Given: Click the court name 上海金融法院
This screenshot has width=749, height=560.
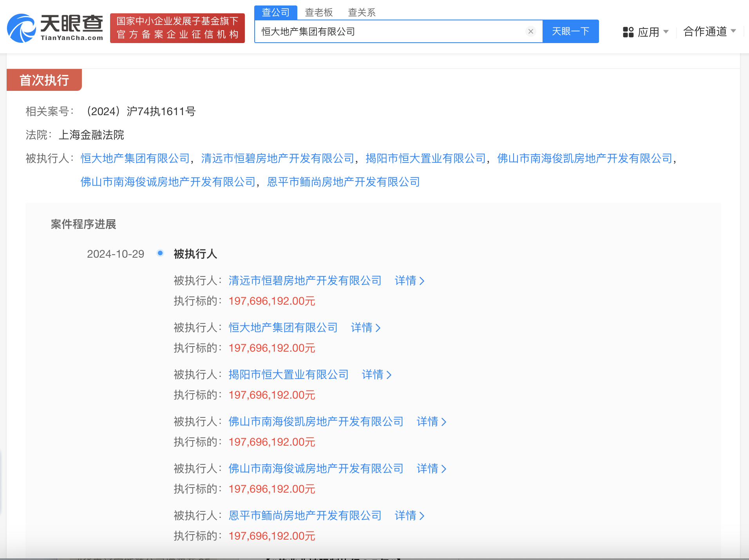Looking at the screenshot, I should point(91,135).
